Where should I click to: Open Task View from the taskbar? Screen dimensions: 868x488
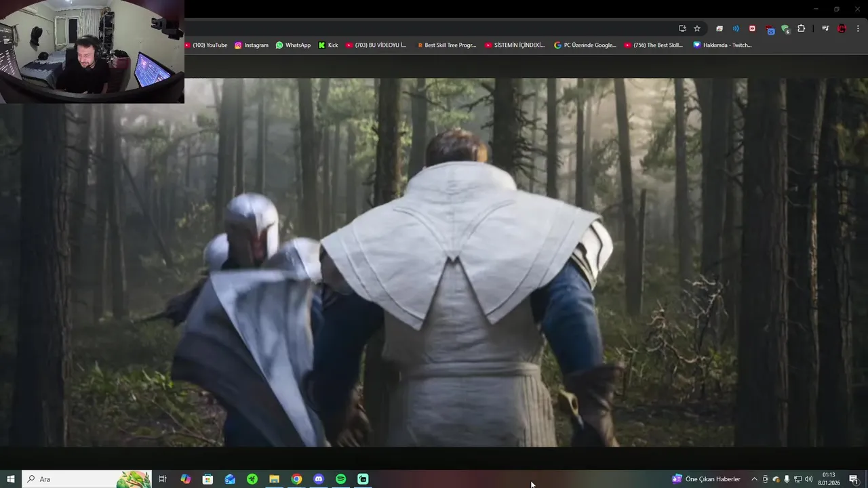pyautogui.click(x=163, y=479)
